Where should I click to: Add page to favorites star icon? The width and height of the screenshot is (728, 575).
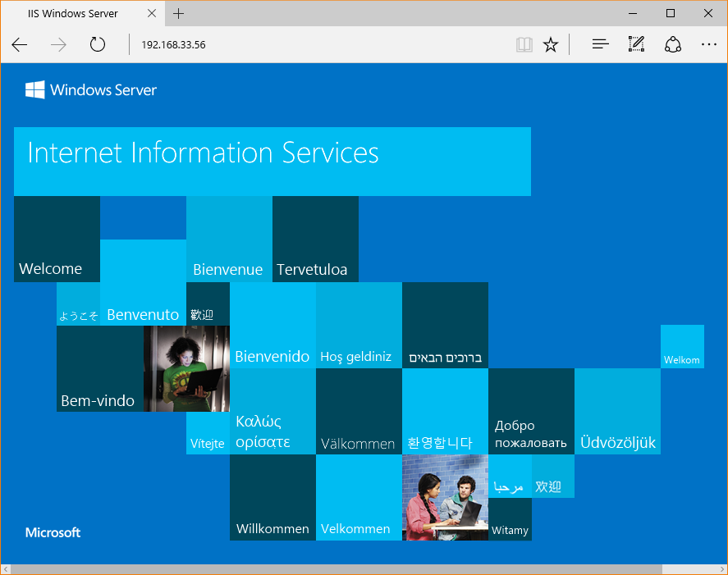point(551,44)
